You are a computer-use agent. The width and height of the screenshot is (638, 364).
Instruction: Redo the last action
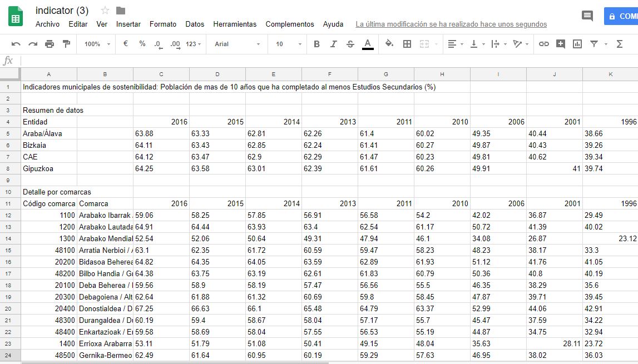(33, 44)
